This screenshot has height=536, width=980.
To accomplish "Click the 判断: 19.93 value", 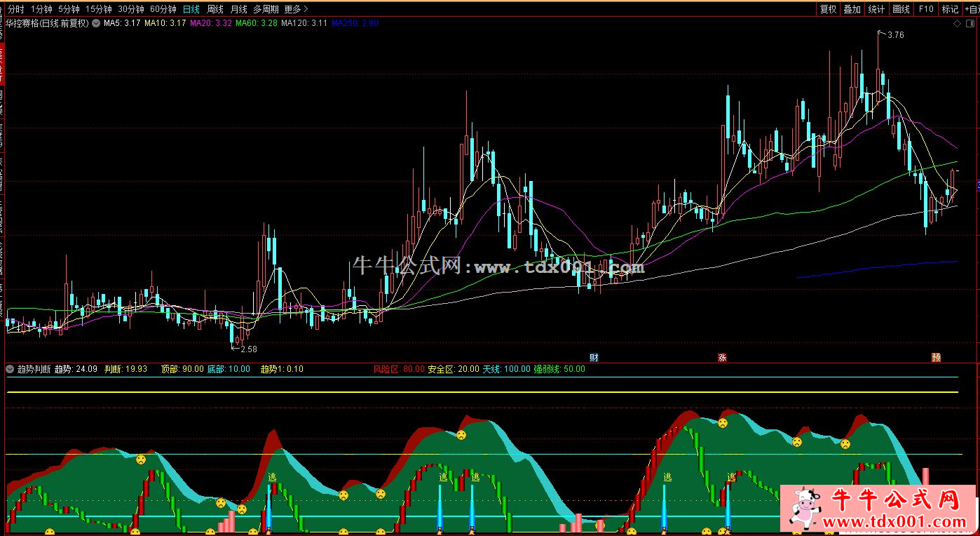I will (x=126, y=368).
